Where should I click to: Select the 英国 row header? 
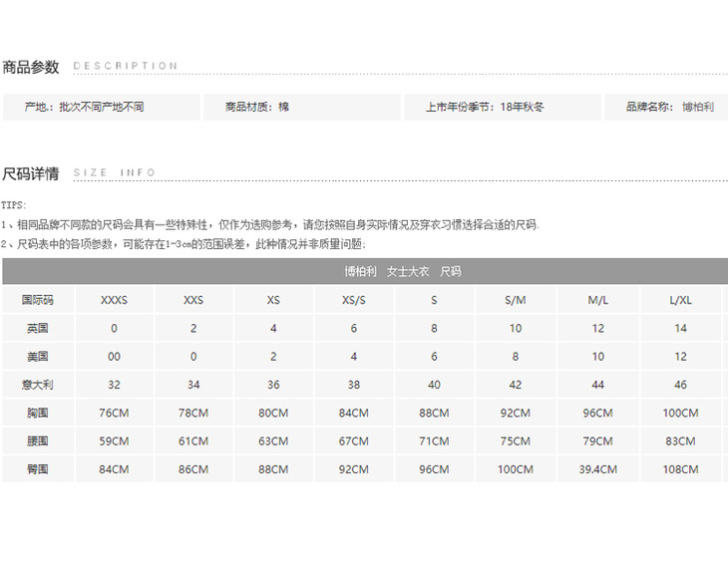click(x=38, y=328)
